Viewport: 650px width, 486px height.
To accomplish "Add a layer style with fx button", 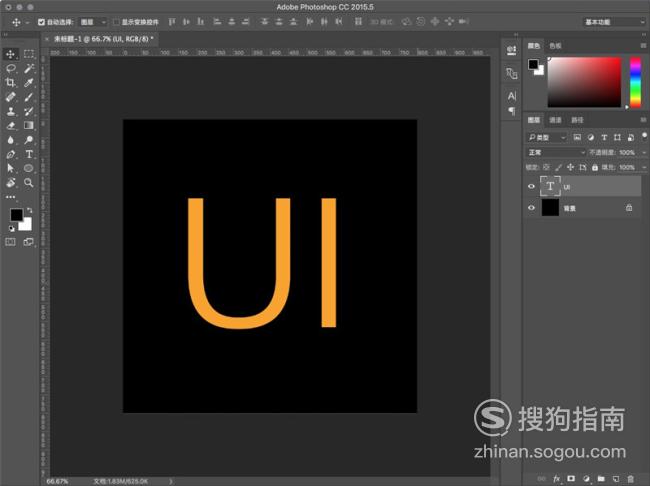I will 556,479.
